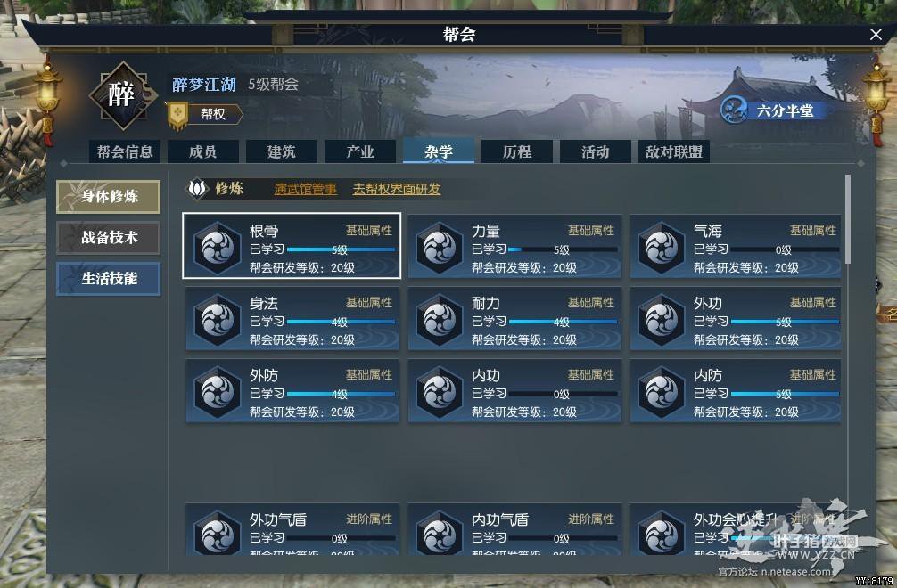Image resolution: width=897 pixels, height=588 pixels.
Task: Select the 力量 skill swirl icon
Action: (440, 248)
